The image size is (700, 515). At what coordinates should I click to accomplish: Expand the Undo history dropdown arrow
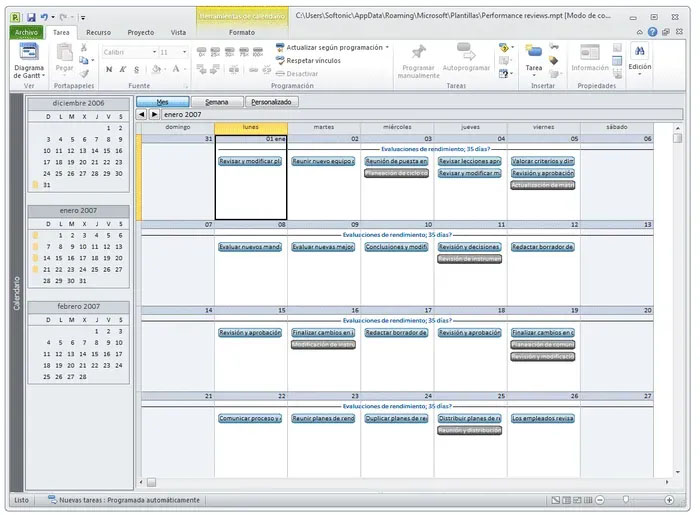pyautogui.click(x=53, y=17)
